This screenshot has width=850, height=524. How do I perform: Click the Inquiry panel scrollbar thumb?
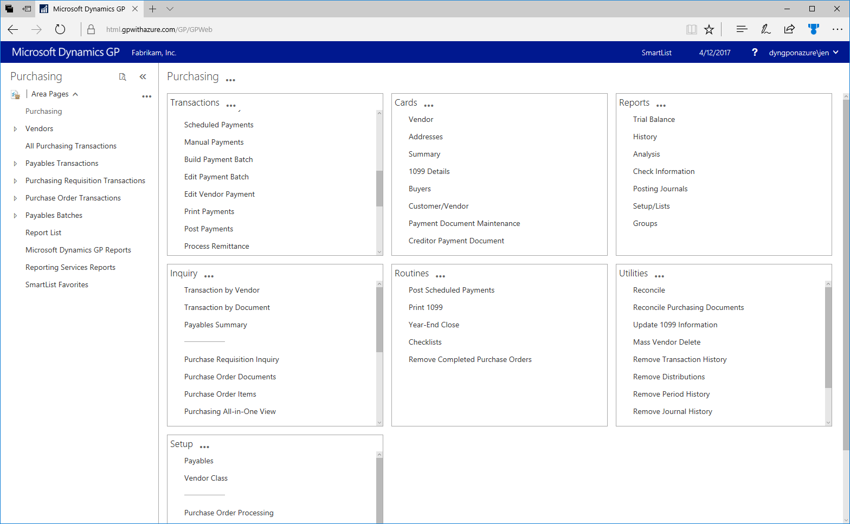[x=379, y=320]
